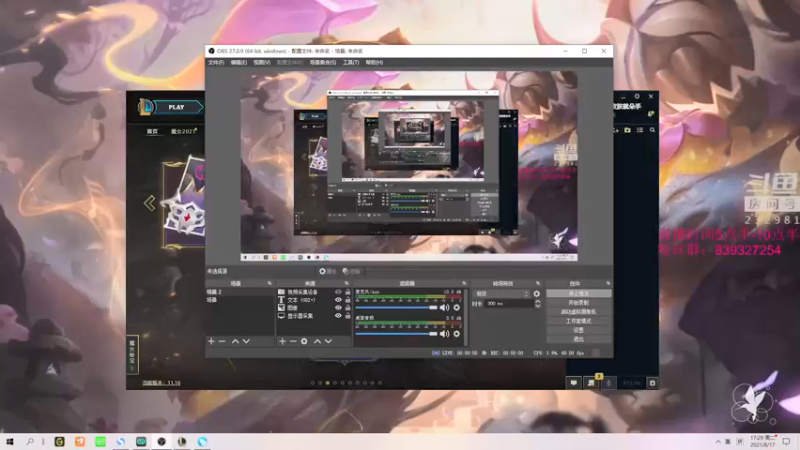Image resolution: width=800 pixels, height=450 pixels.
Task: Toggle lock on 显示器采集 source
Action: point(347,316)
